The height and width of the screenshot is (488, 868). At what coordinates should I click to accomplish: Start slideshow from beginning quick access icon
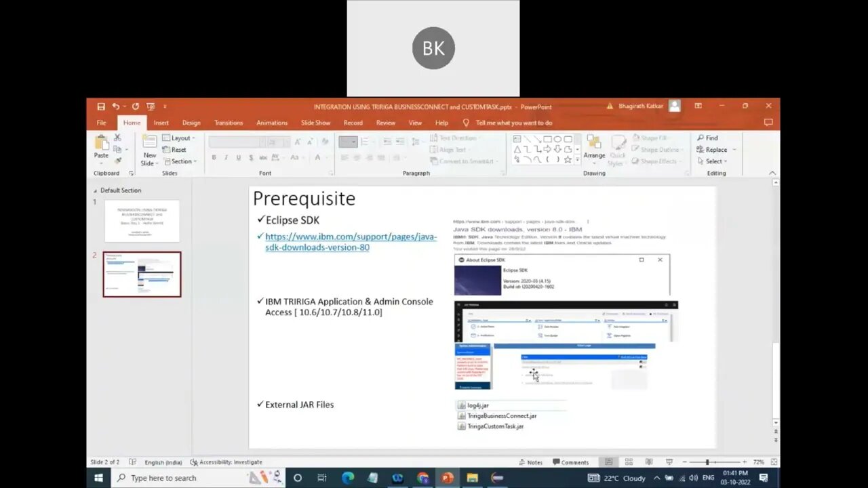click(151, 106)
